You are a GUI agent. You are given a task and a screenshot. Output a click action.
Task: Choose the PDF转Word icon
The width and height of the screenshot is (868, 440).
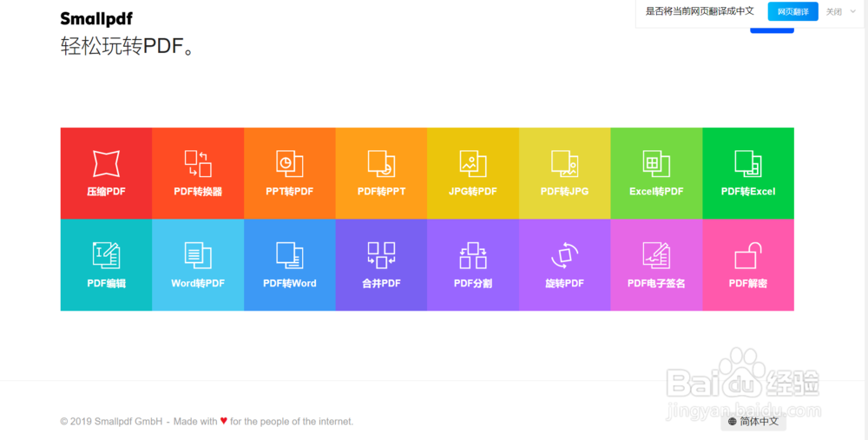[x=290, y=255]
